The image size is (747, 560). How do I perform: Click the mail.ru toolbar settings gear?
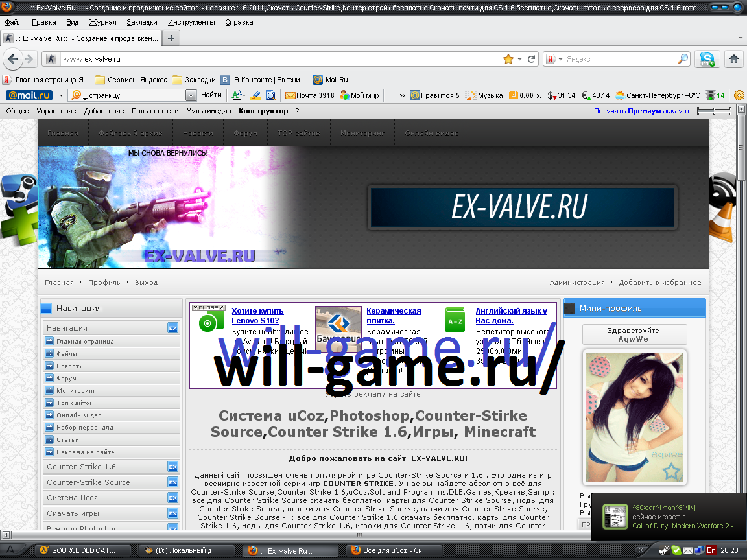(x=739, y=95)
